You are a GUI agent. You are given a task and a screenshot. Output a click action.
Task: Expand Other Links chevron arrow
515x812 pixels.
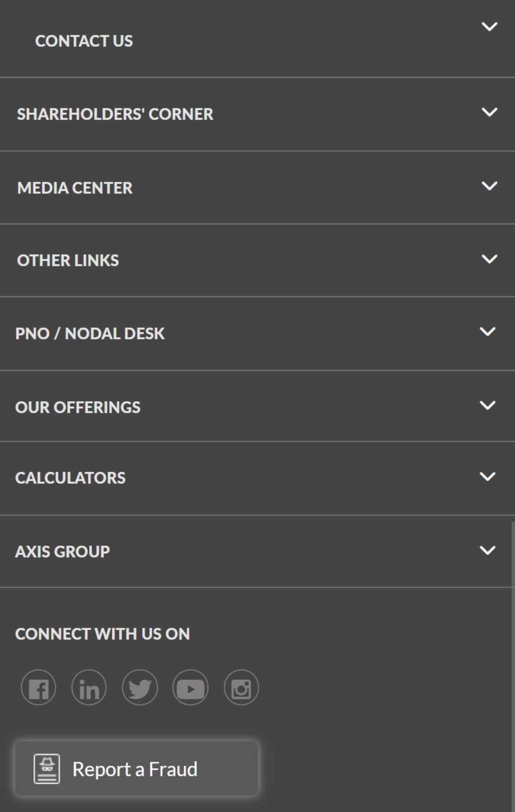(489, 259)
